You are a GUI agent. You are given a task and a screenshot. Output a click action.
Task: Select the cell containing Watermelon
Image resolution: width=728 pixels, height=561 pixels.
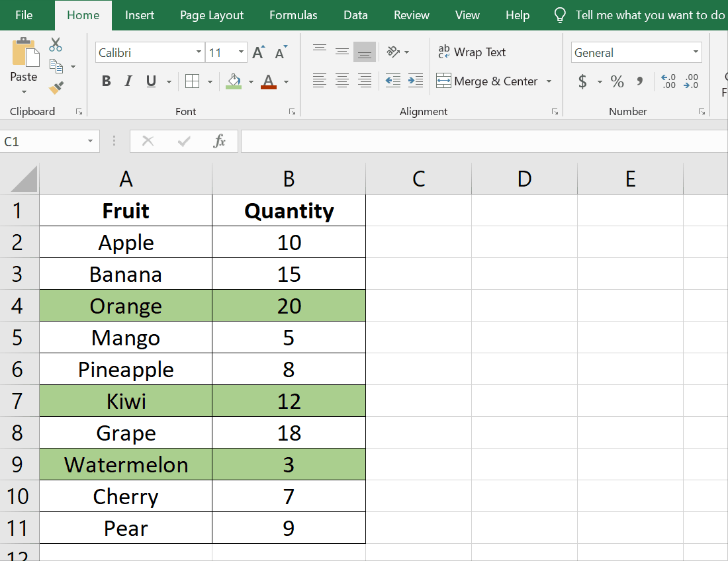pos(125,464)
